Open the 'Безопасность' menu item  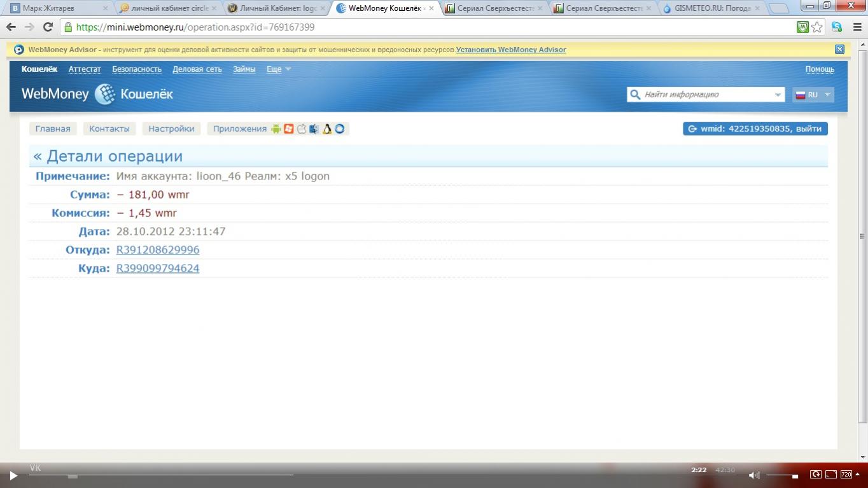click(137, 69)
